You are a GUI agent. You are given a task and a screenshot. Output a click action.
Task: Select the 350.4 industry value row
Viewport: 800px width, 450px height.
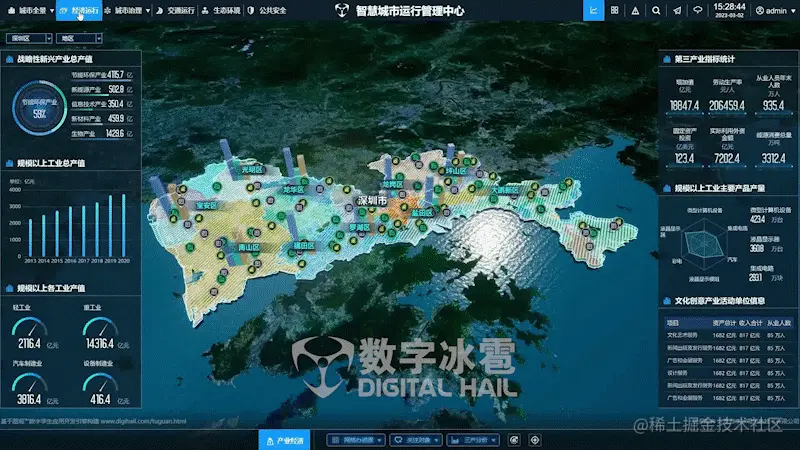tap(102, 104)
